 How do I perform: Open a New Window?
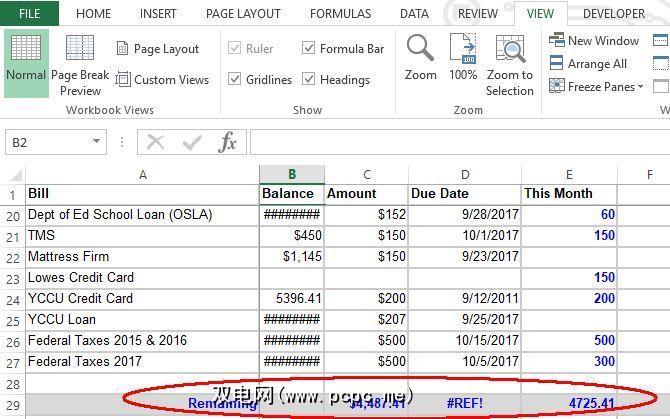594,41
